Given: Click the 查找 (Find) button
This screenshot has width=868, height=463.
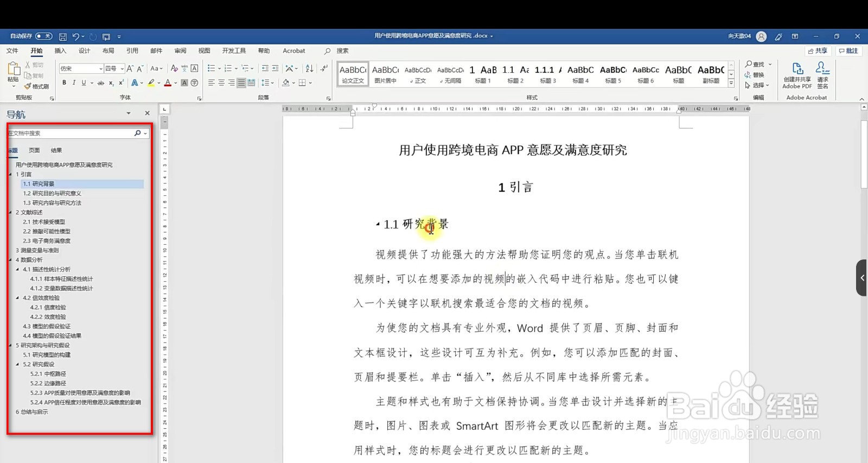Looking at the screenshot, I should click(x=755, y=65).
